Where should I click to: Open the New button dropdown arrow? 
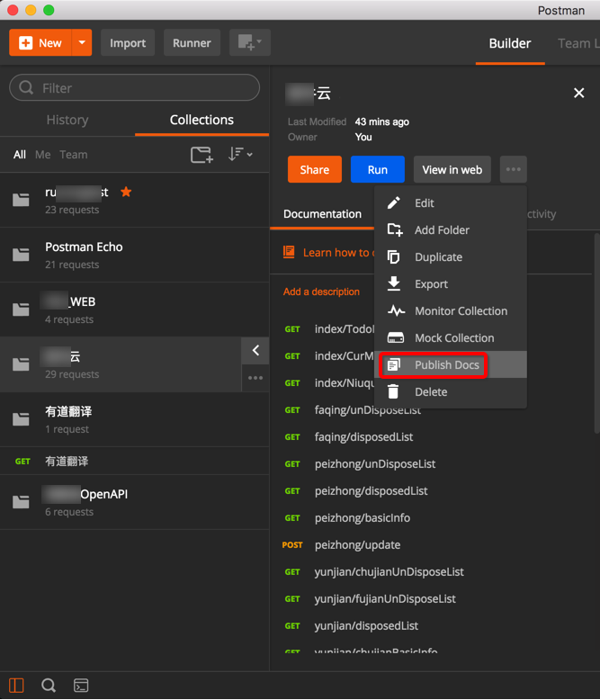tap(82, 43)
